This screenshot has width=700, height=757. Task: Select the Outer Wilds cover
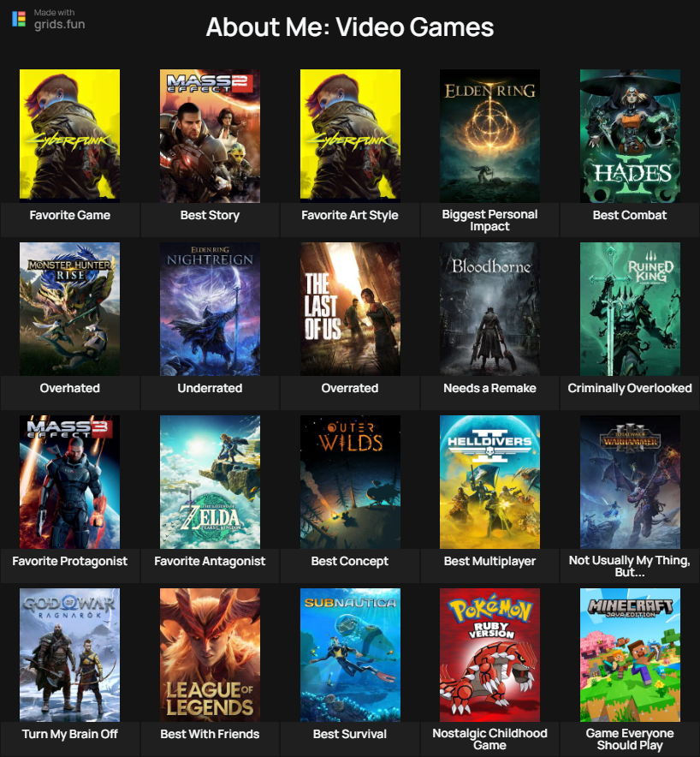point(350,482)
